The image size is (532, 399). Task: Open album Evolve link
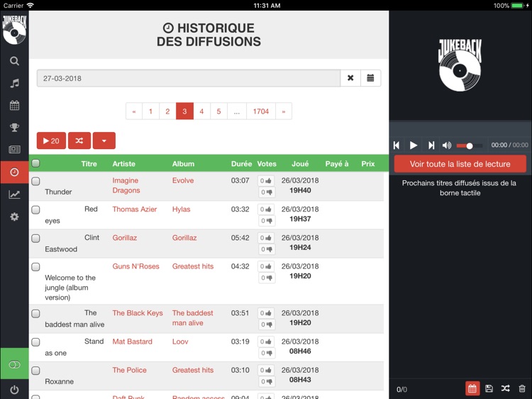183,180
